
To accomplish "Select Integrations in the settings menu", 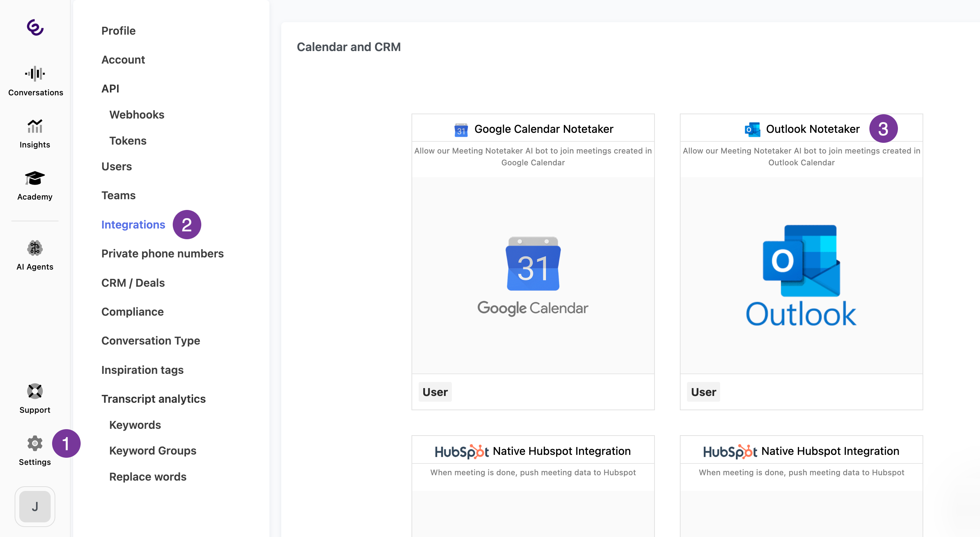I will tap(133, 225).
